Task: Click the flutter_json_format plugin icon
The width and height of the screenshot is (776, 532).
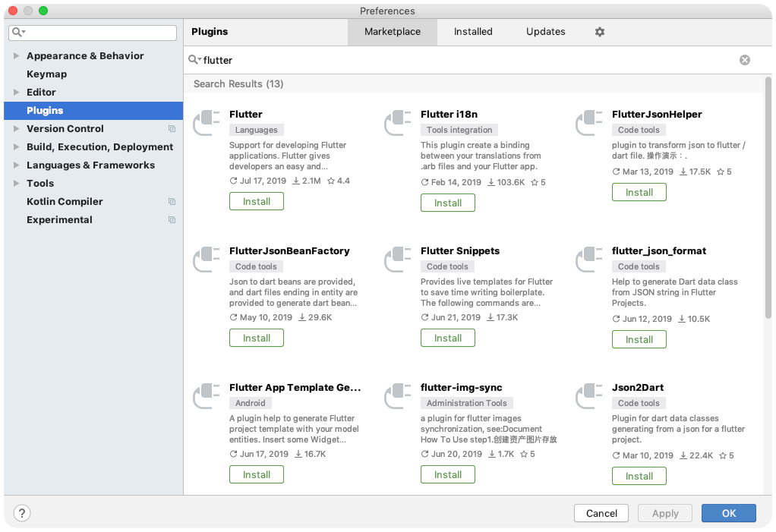Action: coord(589,259)
